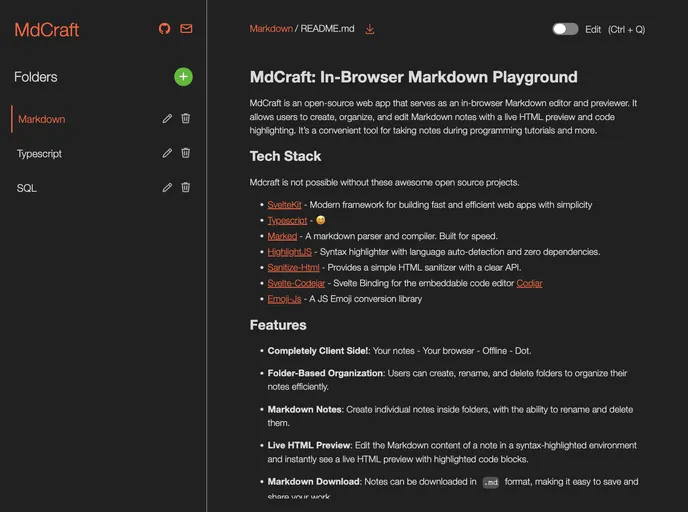Click the Tech Stack heading
Screen dimensions: 688x512
coord(285,156)
